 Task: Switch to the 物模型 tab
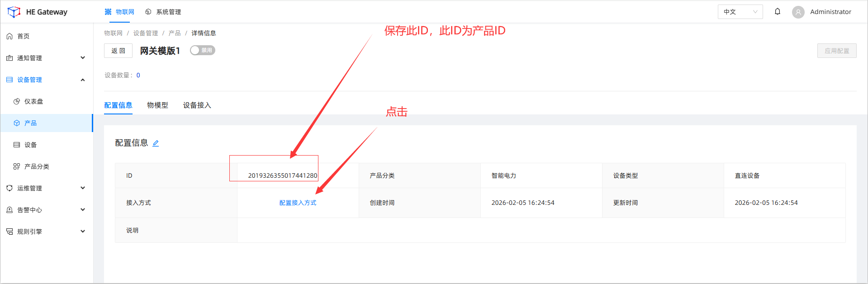[157, 105]
